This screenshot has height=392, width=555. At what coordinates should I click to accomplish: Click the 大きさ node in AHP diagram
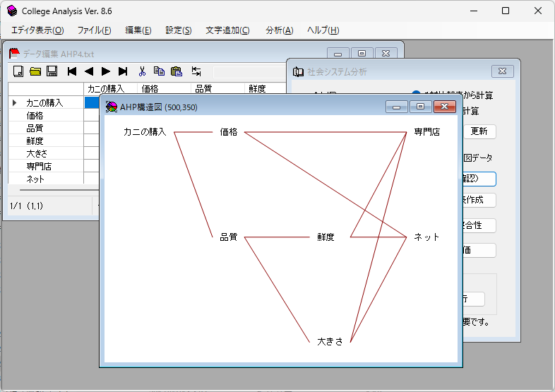pyautogui.click(x=330, y=343)
